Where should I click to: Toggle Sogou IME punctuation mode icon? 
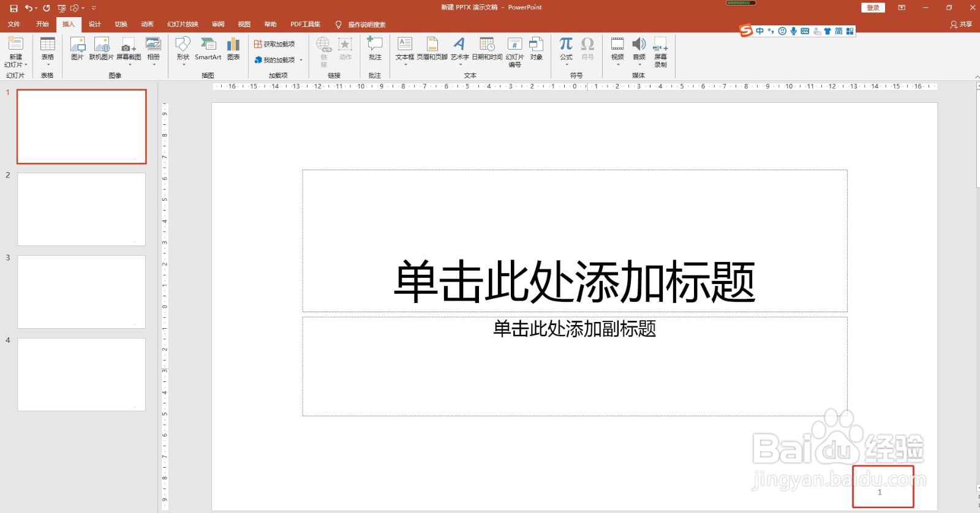tap(771, 31)
